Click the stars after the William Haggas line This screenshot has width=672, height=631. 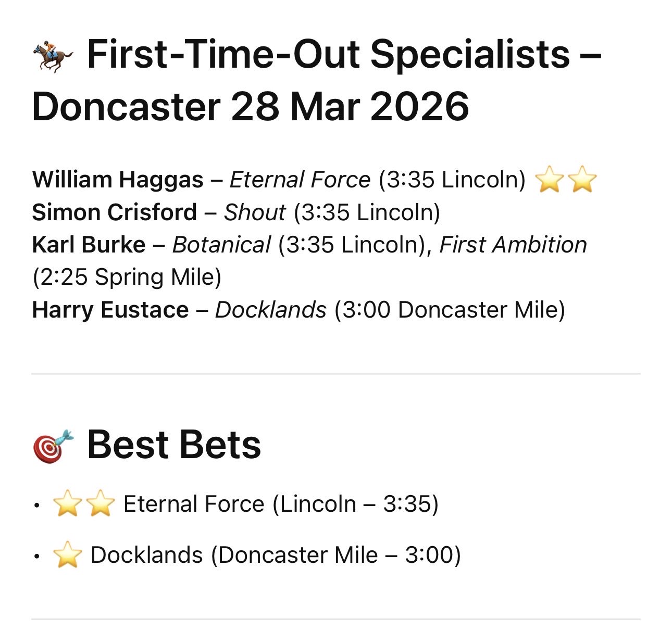(x=566, y=181)
